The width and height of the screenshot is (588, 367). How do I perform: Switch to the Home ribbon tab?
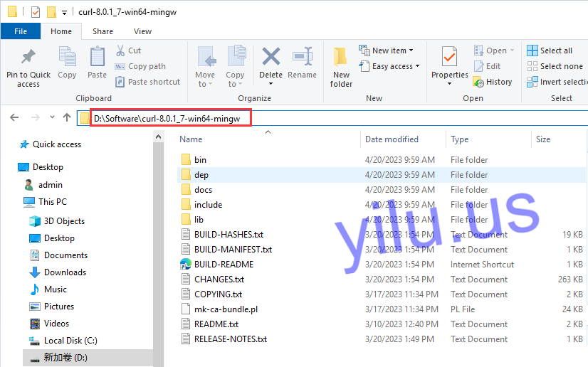(x=61, y=31)
